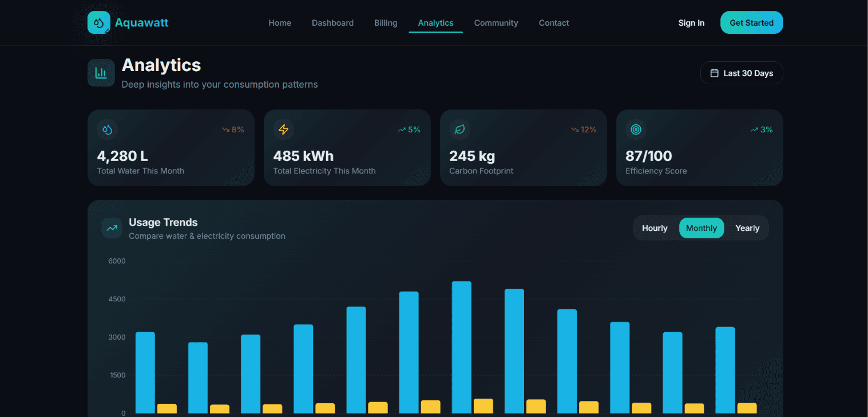Click the 4500 y-axis label

[117, 299]
